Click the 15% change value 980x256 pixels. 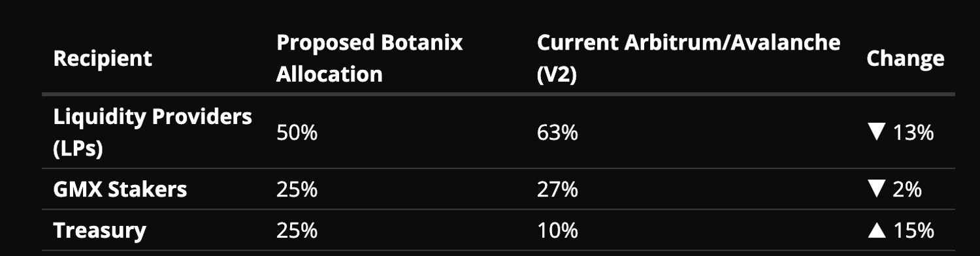click(x=913, y=231)
